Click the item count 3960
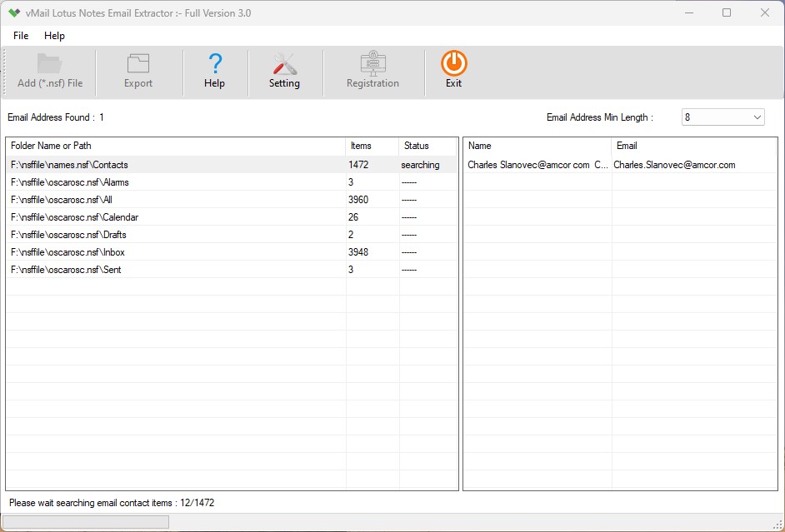 coord(358,200)
